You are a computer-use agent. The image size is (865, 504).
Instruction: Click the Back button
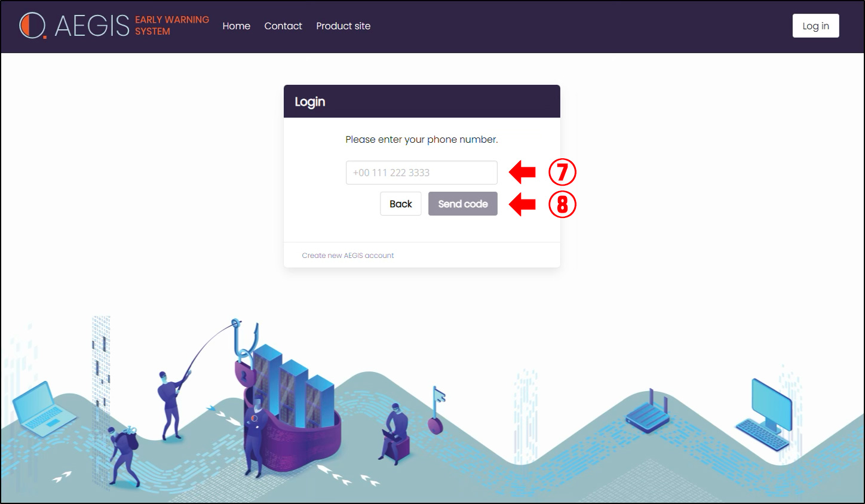[x=401, y=204]
